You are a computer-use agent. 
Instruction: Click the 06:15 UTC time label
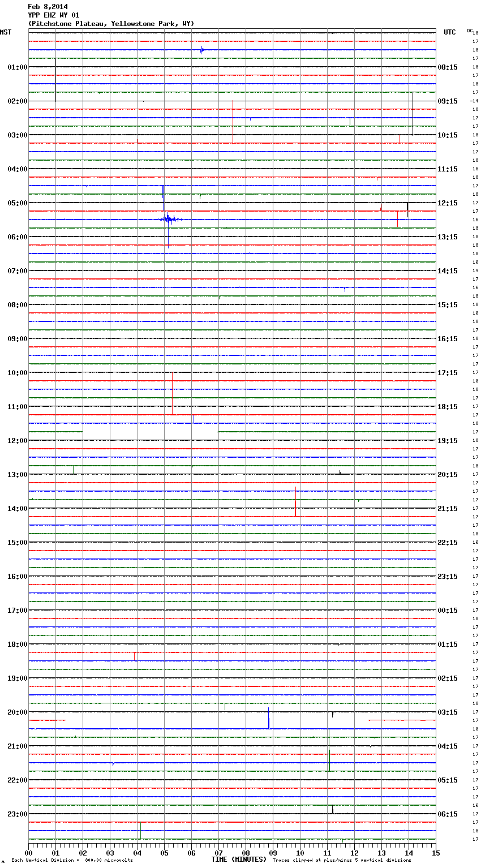pyautogui.click(x=448, y=814)
